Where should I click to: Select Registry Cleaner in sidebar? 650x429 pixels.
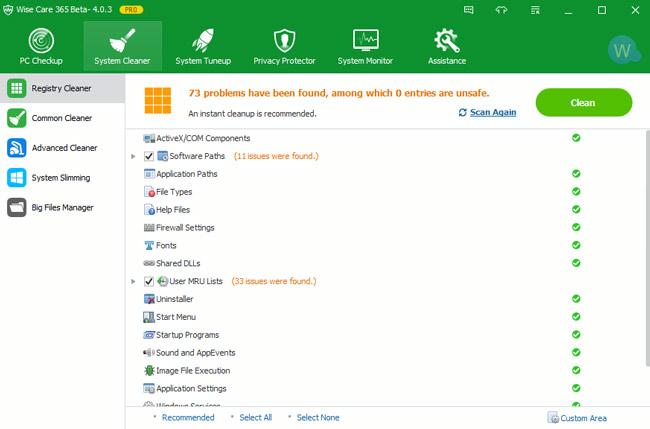62,88
